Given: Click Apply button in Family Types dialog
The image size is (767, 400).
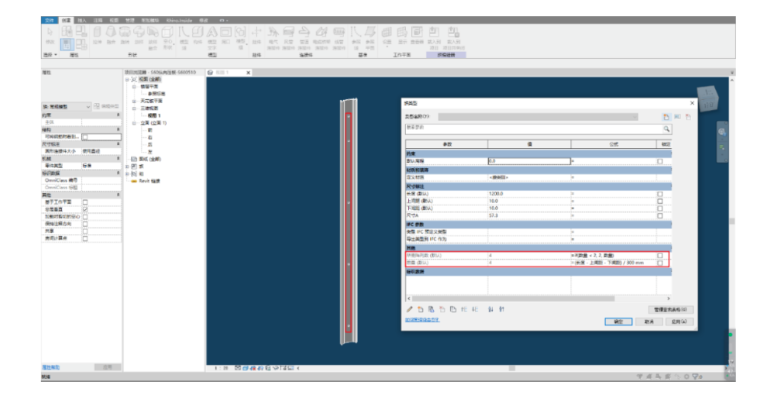Looking at the screenshot, I should (x=679, y=322).
